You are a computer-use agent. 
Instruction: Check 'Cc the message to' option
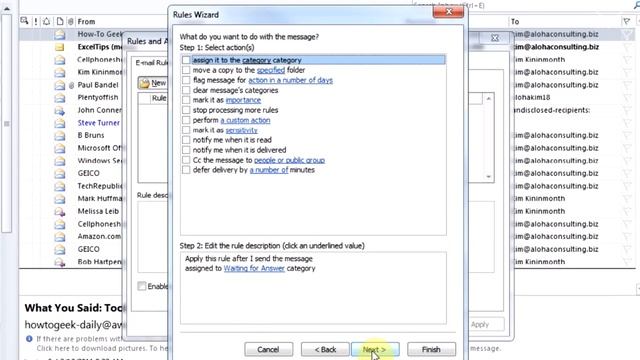(186, 160)
